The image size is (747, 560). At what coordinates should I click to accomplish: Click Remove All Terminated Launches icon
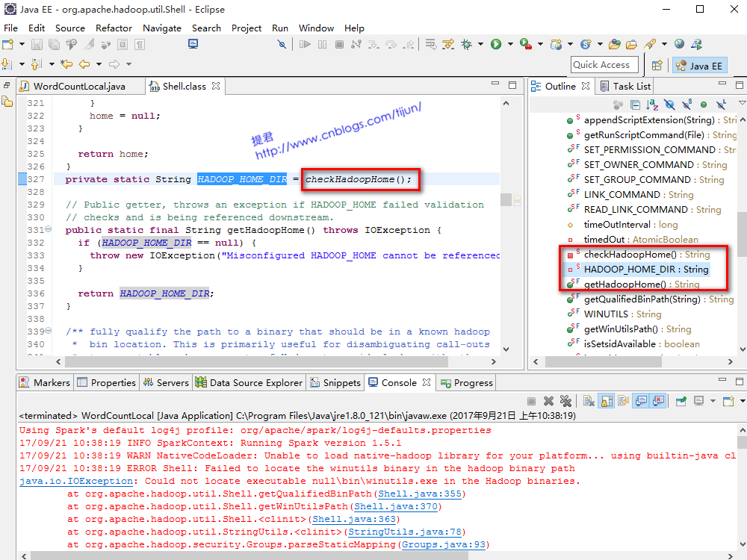pyautogui.click(x=566, y=402)
